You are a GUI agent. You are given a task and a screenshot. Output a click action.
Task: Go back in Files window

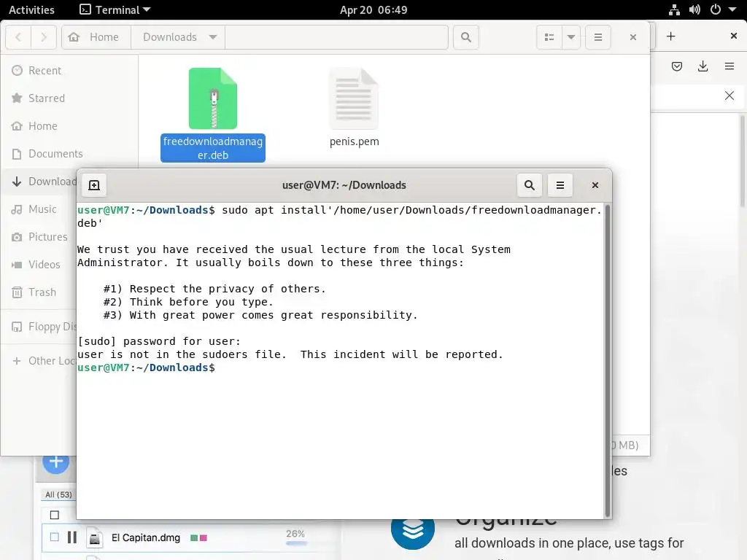coord(18,37)
